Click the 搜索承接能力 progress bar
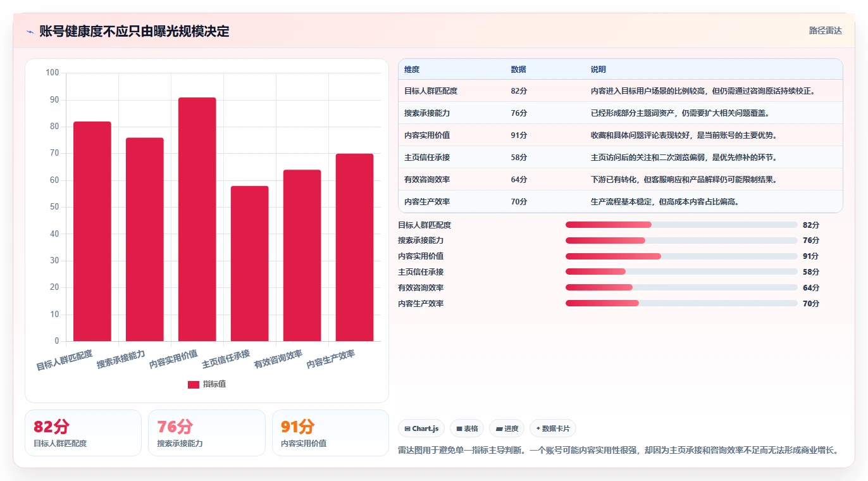The width and height of the screenshot is (868, 481). [681, 240]
